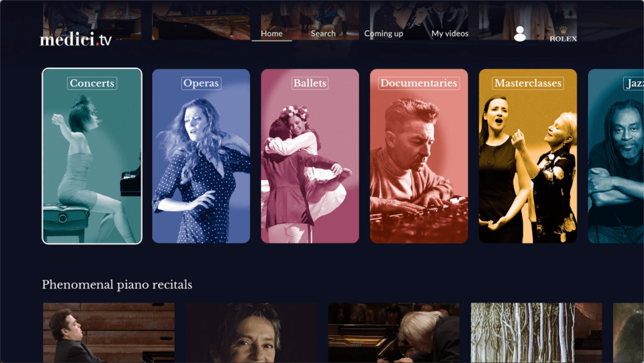
Task: Open the Search tab
Action: click(323, 34)
